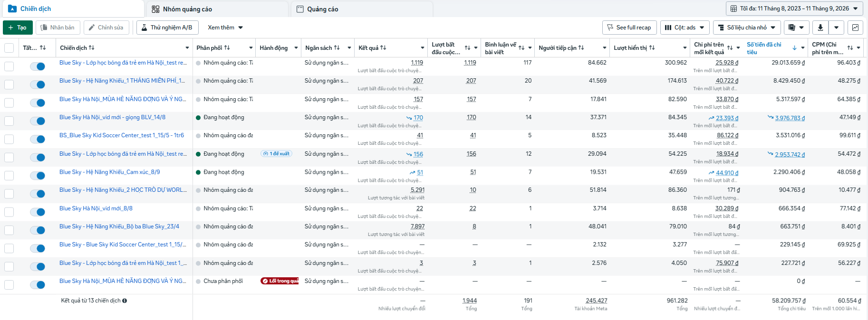Switch to Nhóm quảng cáo tab

pyautogui.click(x=217, y=9)
